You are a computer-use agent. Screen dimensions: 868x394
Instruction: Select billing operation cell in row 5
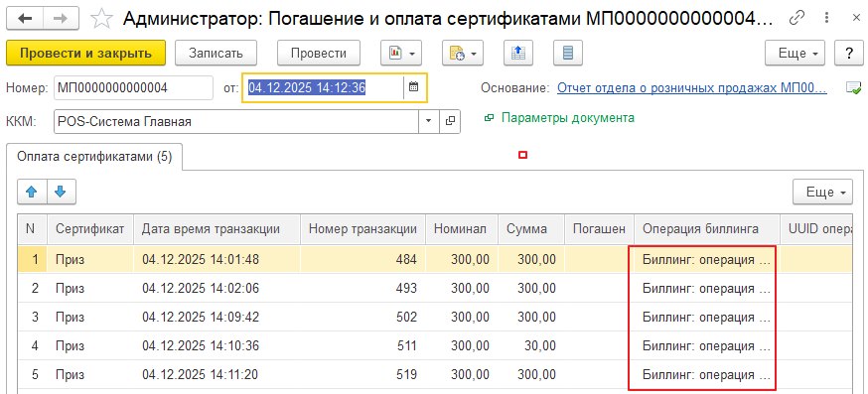pyautogui.click(x=707, y=374)
